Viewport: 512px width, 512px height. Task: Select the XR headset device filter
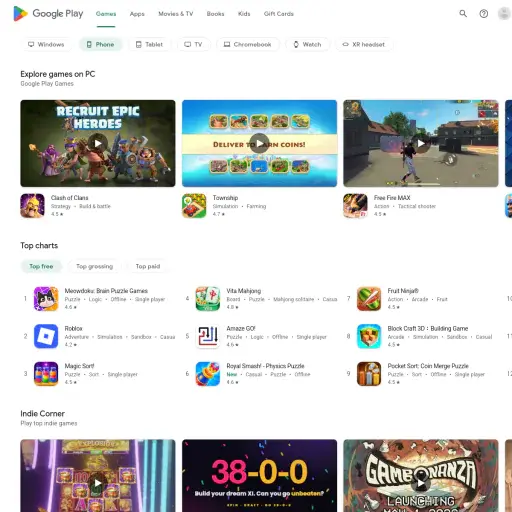364,44
